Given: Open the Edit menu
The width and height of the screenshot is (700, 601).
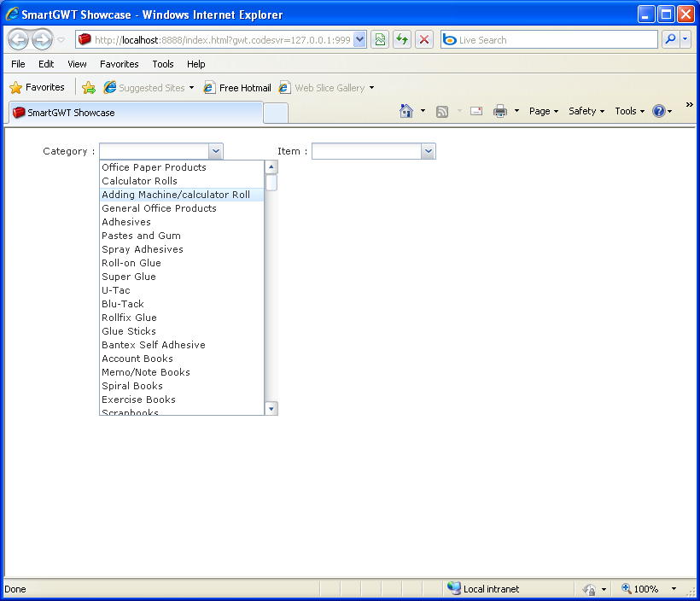Looking at the screenshot, I should point(46,64).
